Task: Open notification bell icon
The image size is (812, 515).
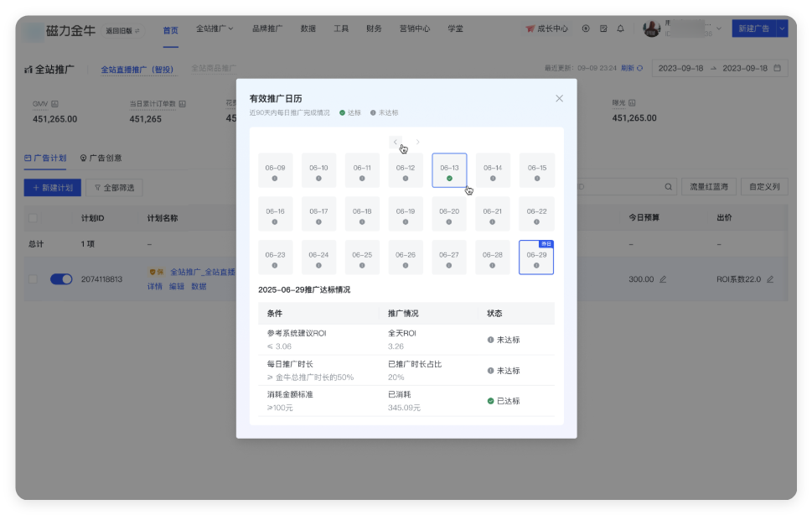Action: click(620, 29)
